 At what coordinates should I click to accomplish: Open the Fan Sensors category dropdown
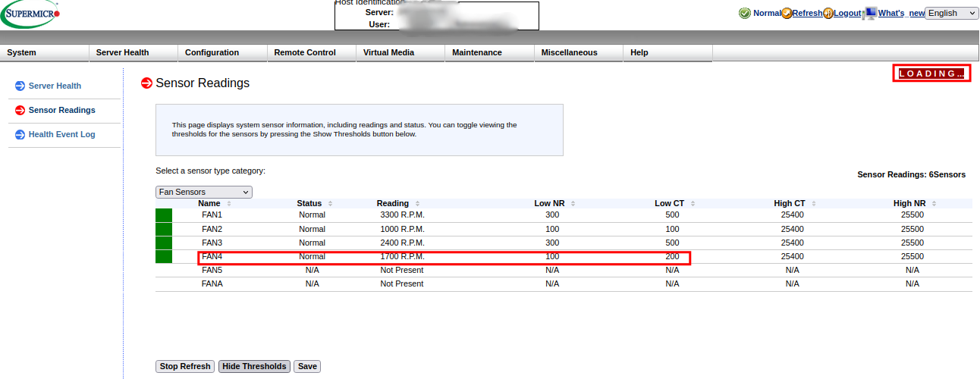[204, 193]
